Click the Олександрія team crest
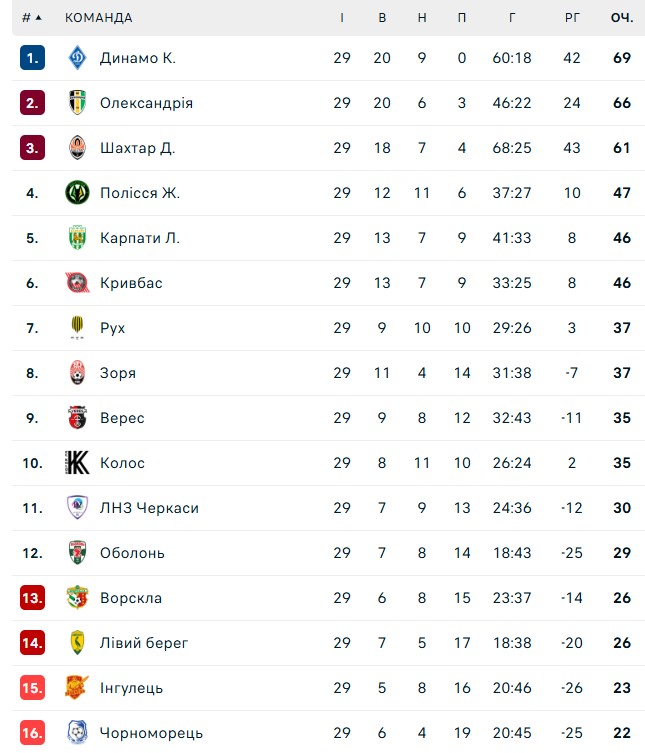The image size is (645, 753). 78,103
